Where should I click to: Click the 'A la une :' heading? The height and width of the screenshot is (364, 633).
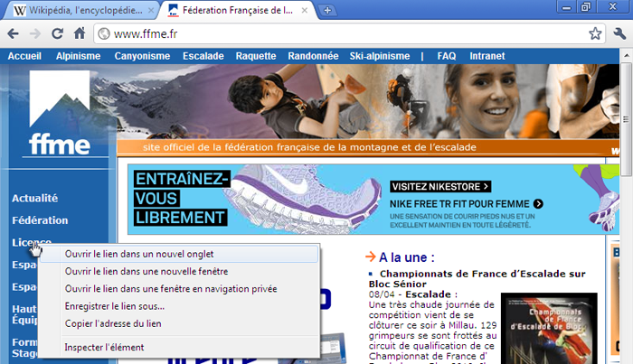(407, 257)
